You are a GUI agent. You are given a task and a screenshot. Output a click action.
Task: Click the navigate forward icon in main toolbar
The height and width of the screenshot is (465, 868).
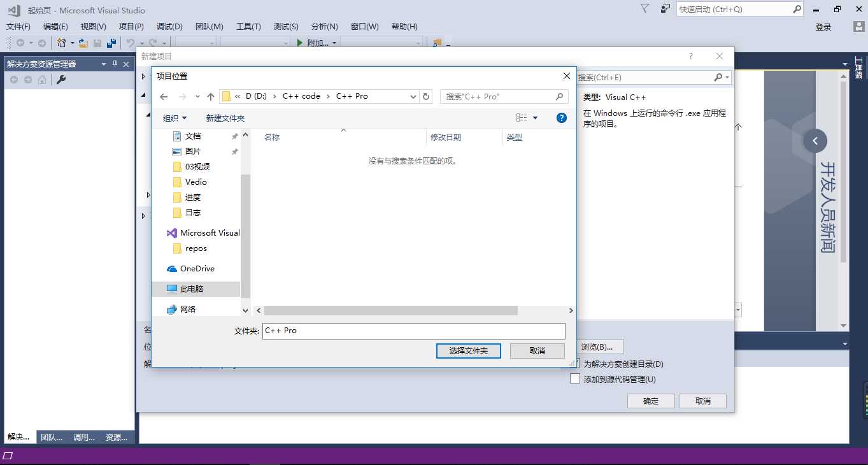pos(42,43)
